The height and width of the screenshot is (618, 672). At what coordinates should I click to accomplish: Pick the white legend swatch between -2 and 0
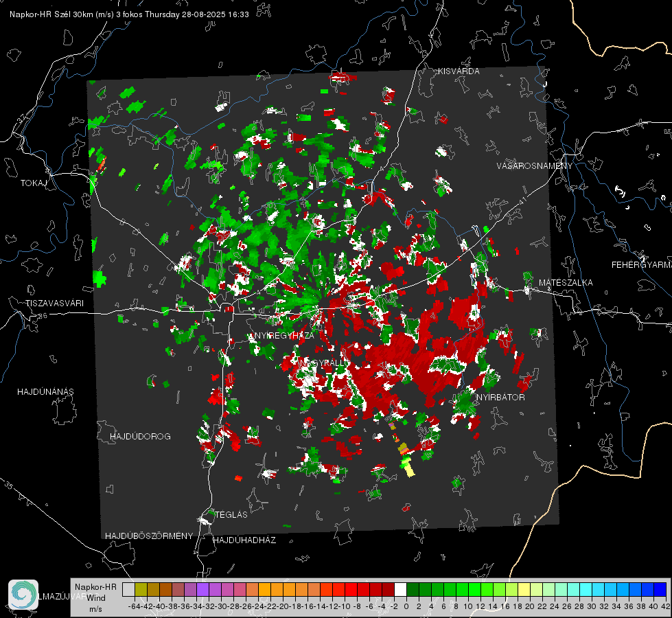click(400, 589)
